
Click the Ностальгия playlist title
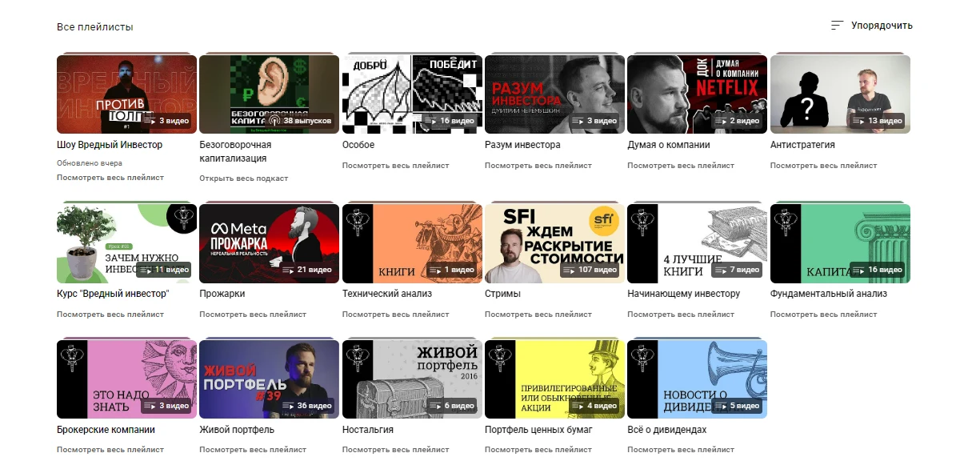click(368, 430)
